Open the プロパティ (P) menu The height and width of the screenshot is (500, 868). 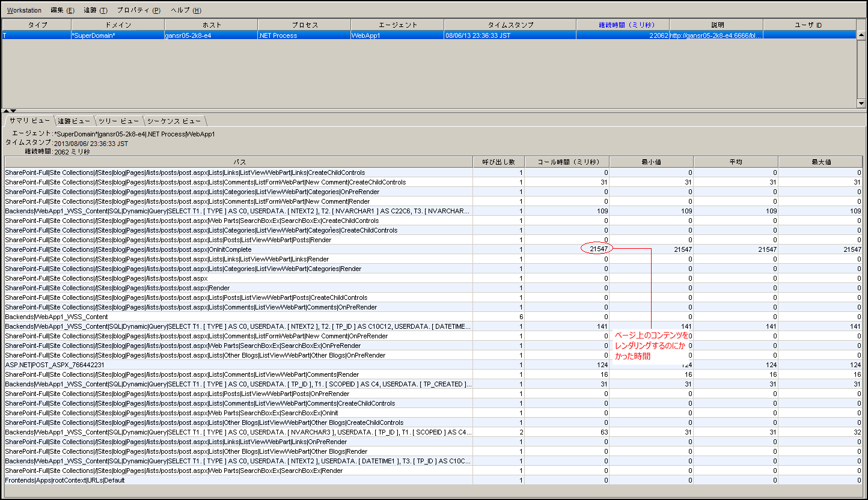(138, 10)
